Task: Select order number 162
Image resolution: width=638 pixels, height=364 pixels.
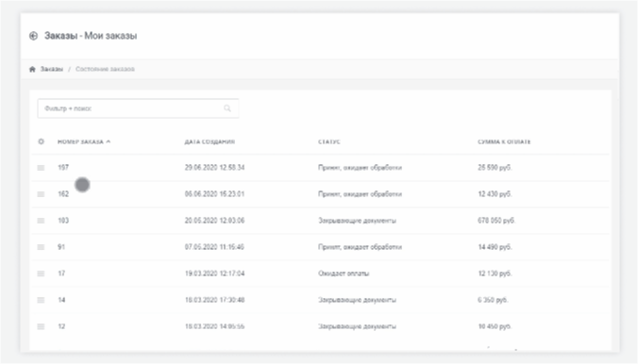Action: click(x=63, y=194)
